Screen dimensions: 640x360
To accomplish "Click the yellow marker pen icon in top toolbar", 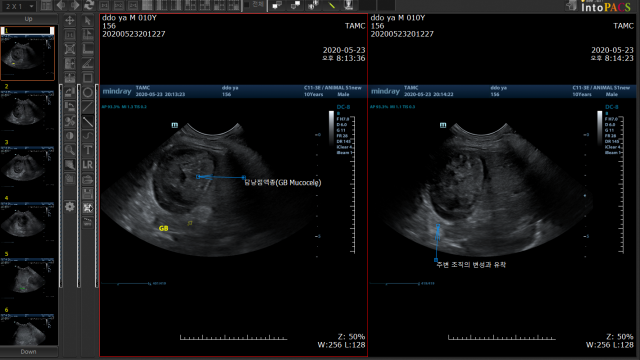I will (331, 5).
